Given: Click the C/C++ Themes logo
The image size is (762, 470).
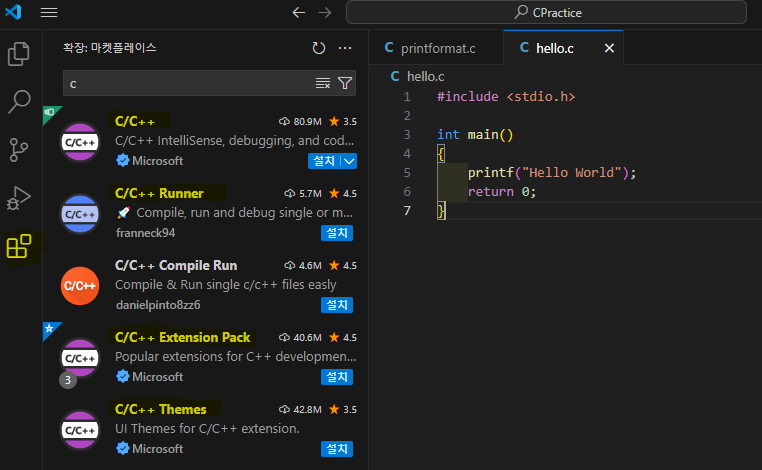Looking at the screenshot, I should [80, 430].
